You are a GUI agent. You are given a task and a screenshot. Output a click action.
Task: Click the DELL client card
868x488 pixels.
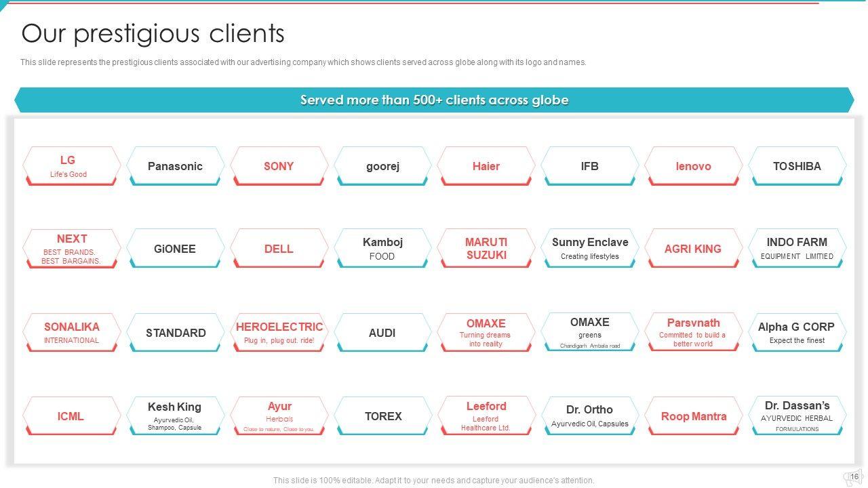coord(279,249)
